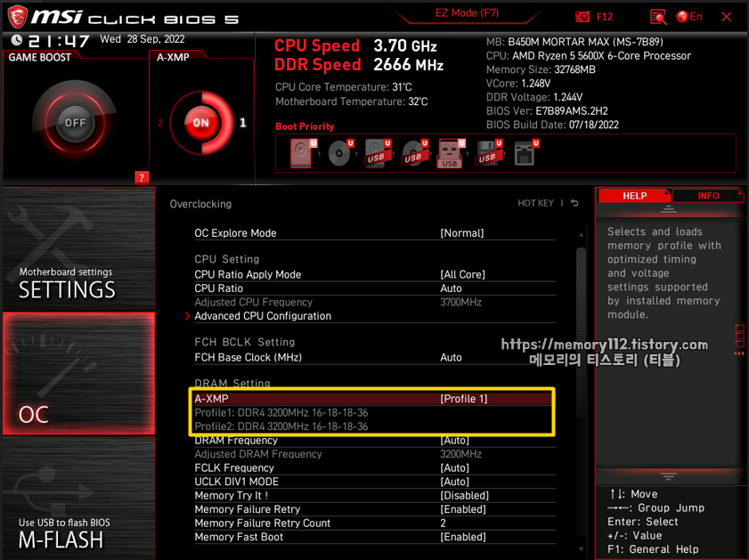749x560 pixels.
Task: Click the settings list scrollbar thumb
Action: point(581,332)
